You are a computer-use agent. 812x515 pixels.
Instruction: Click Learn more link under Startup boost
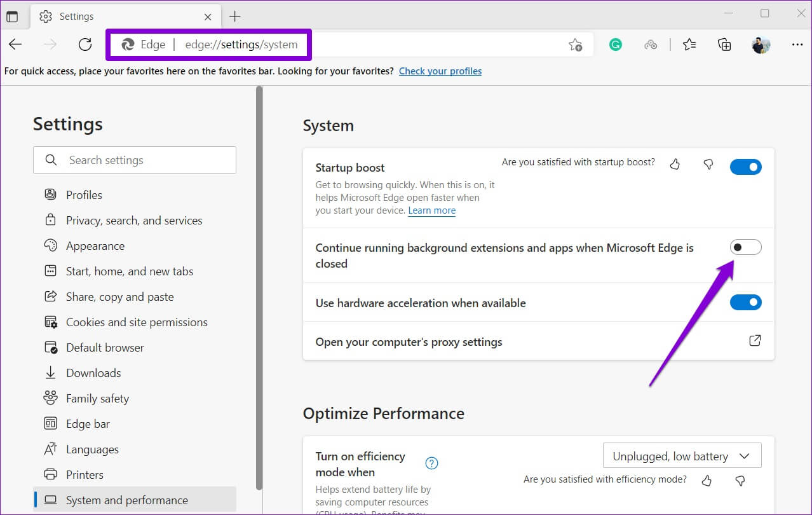(432, 210)
